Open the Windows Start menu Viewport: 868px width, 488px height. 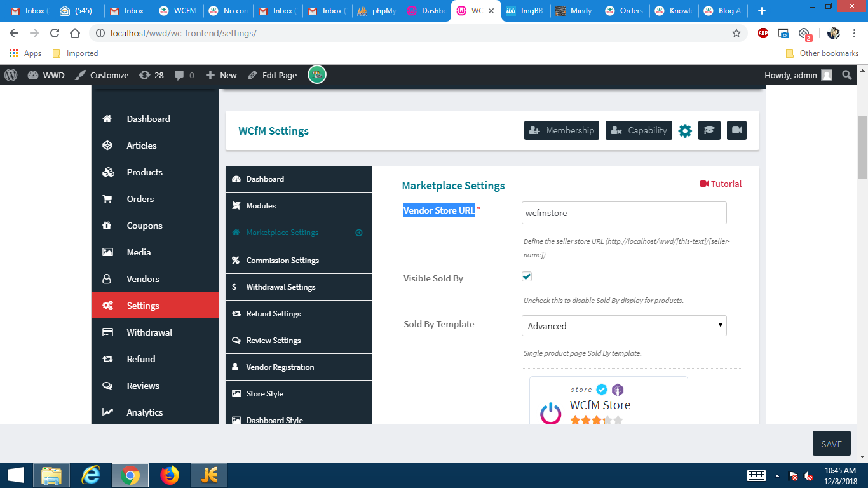click(16, 475)
